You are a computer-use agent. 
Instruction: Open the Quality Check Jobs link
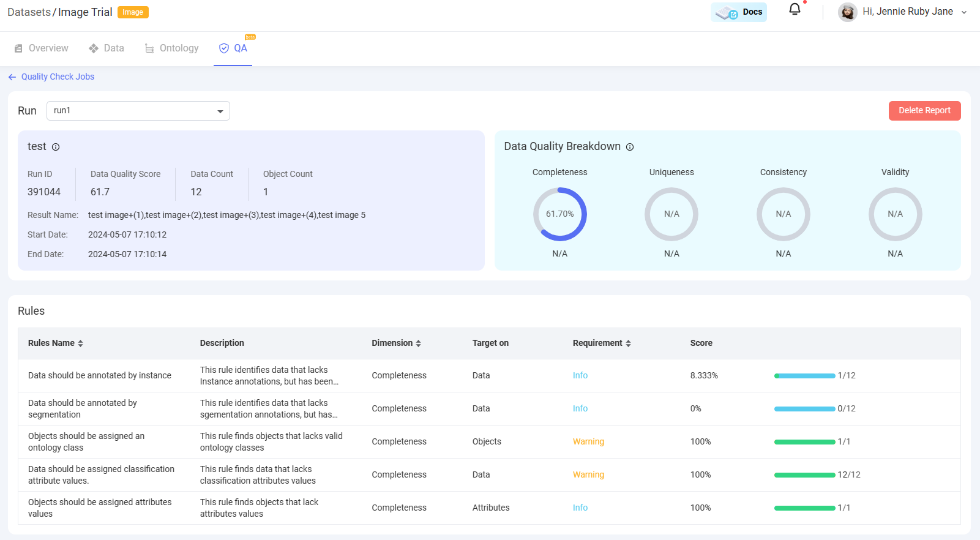[x=58, y=77]
